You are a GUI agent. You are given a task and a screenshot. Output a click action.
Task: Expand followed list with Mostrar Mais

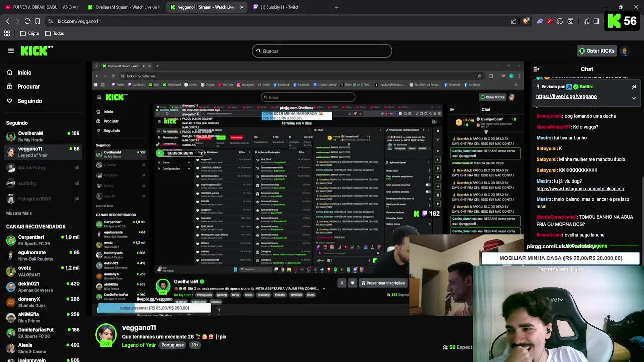pyautogui.click(x=19, y=213)
